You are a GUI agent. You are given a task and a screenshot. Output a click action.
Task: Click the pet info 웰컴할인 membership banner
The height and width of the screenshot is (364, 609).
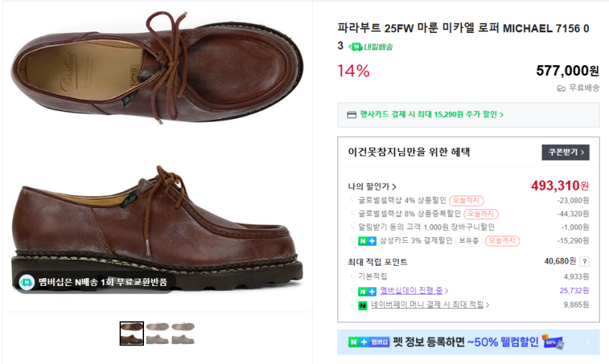[x=468, y=343]
